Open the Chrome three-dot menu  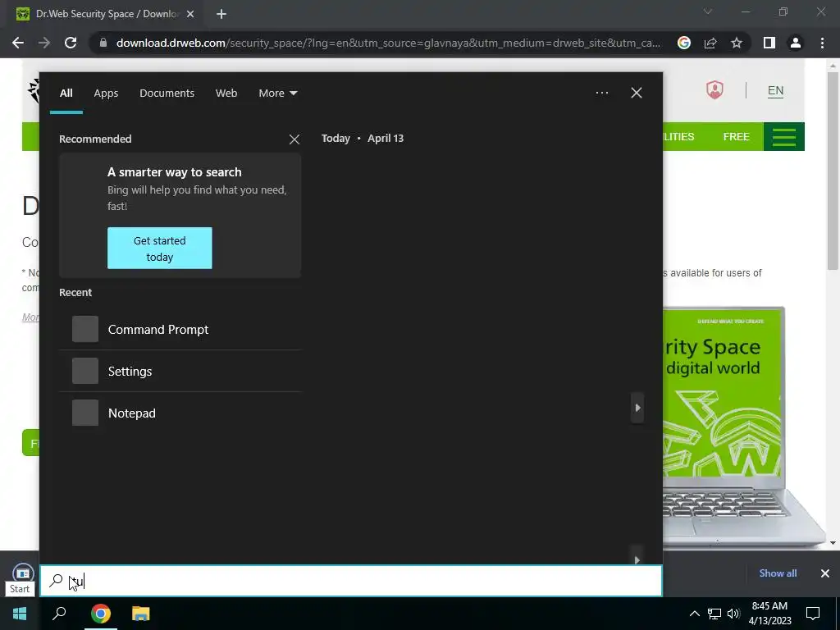point(822,43)
